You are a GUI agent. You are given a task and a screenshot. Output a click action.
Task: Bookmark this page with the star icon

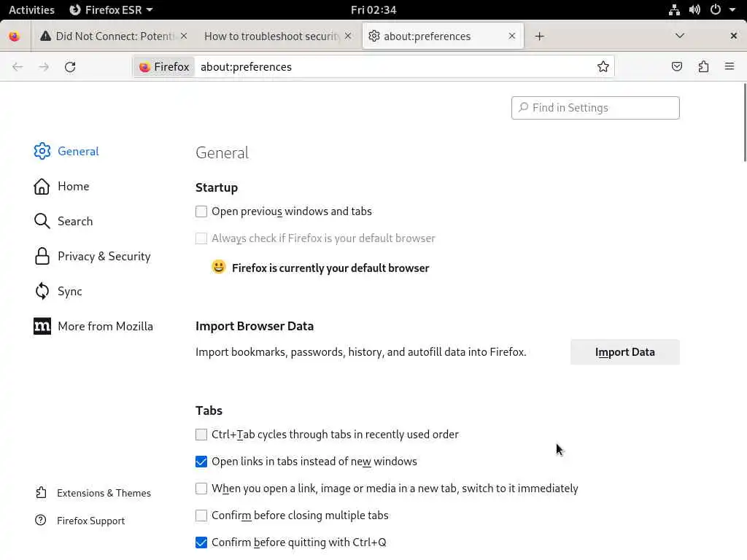pos(603,67)
